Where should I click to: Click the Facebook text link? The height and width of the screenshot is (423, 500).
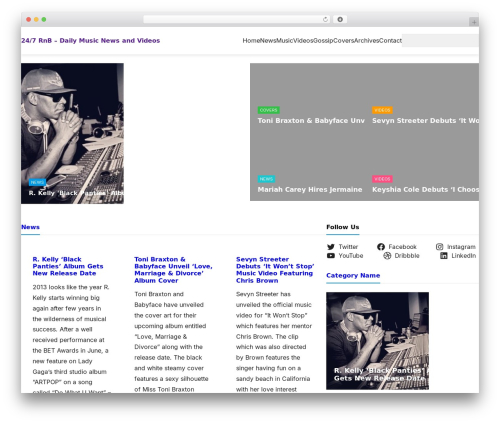(403, 247)
